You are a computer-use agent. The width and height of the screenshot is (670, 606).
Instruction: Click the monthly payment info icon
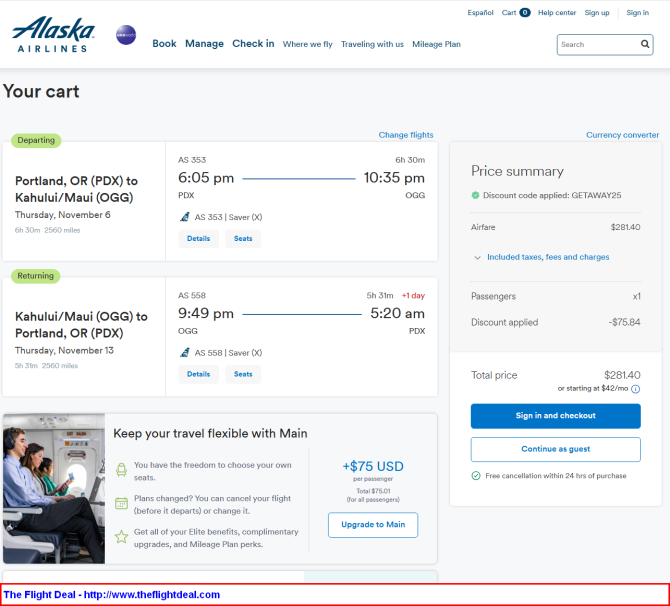click(x=635, y=388)
